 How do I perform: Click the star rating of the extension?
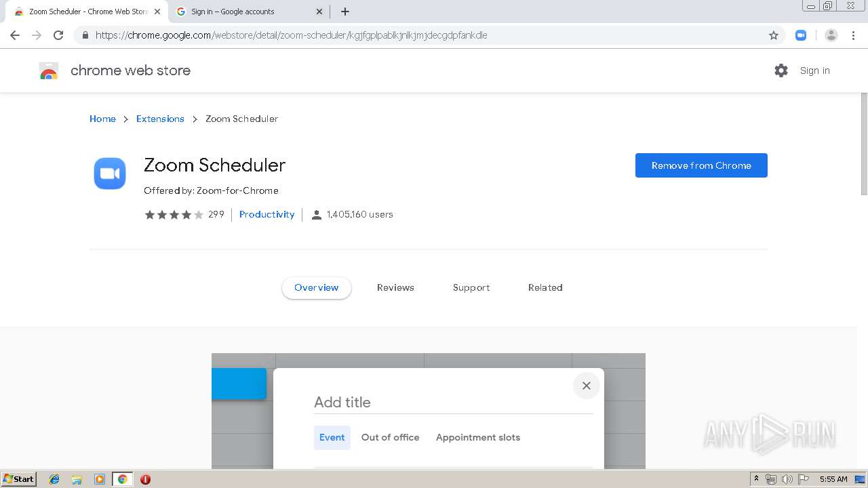[174, 214]
